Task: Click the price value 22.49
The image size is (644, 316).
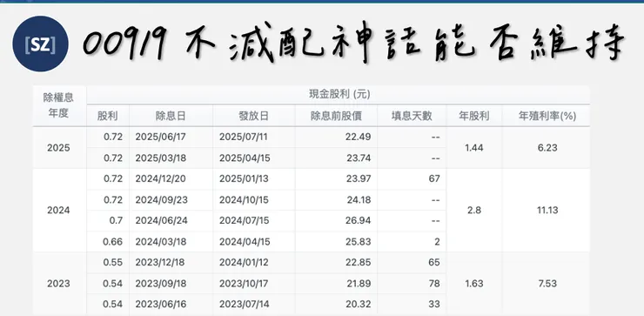Action: (x=359, y=137)
